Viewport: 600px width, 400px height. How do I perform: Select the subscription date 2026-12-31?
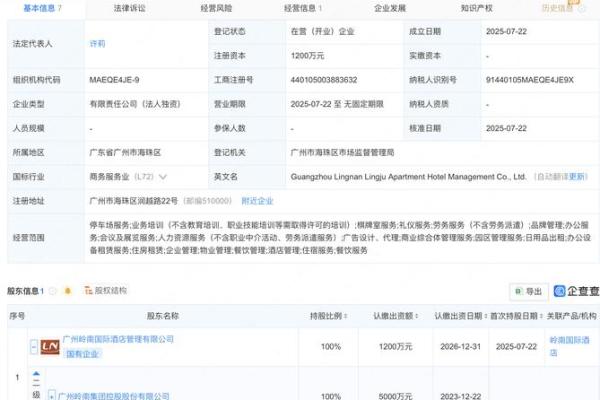point(460,347)
